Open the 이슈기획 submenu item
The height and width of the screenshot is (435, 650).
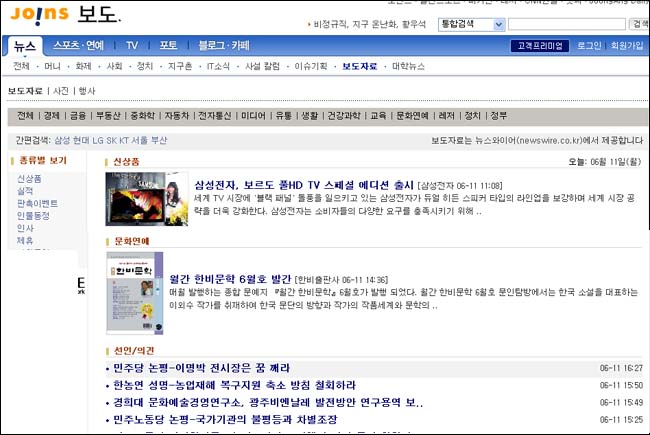coord(311,66)
